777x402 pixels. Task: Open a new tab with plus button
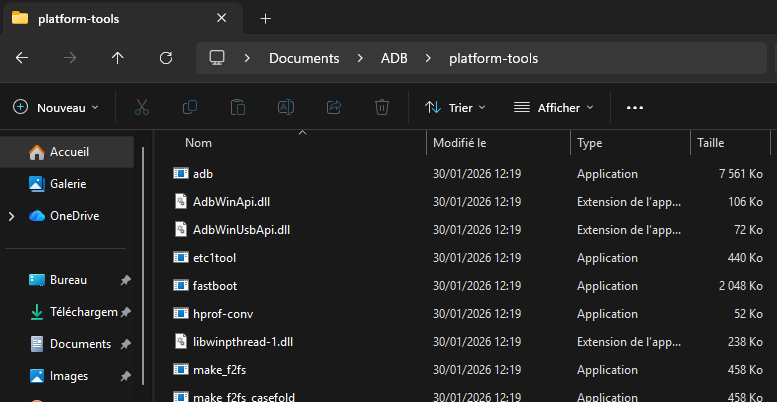[x=266, y=19]
